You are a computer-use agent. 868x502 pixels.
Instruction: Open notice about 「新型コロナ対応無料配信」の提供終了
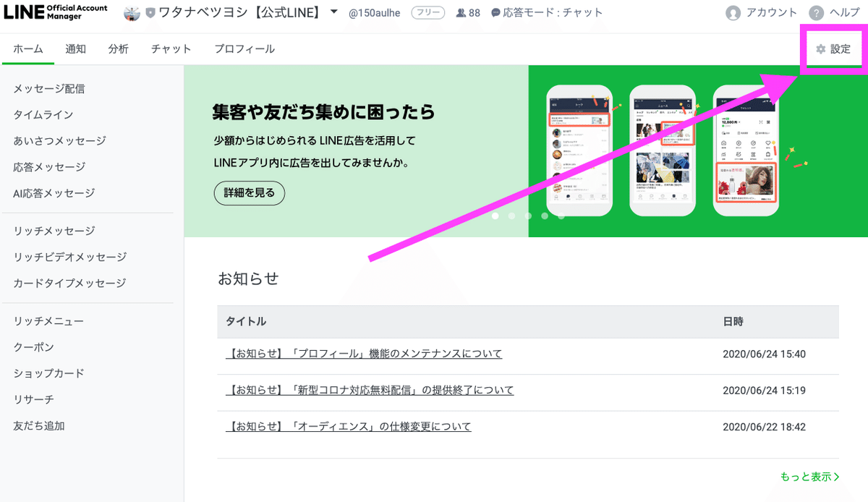point(370,390)
